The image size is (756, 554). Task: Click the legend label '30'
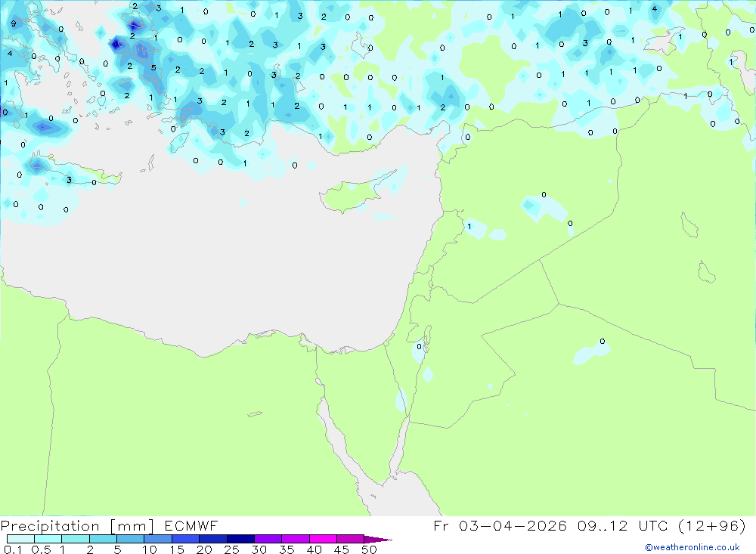(x=259, y=549)
